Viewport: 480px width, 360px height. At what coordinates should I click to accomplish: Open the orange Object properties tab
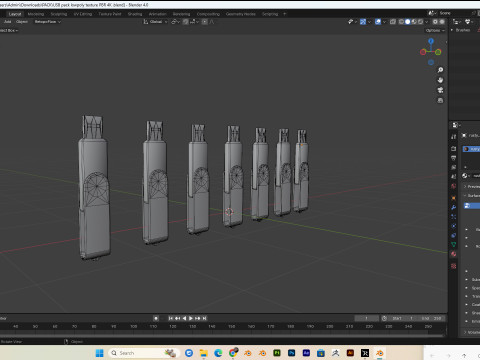[454, 198]
